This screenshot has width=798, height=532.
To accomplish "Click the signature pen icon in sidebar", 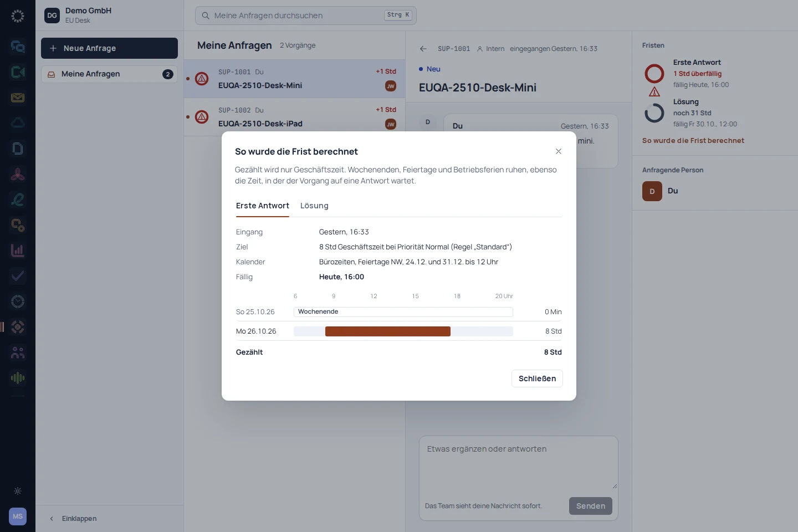I will [18, 199].
